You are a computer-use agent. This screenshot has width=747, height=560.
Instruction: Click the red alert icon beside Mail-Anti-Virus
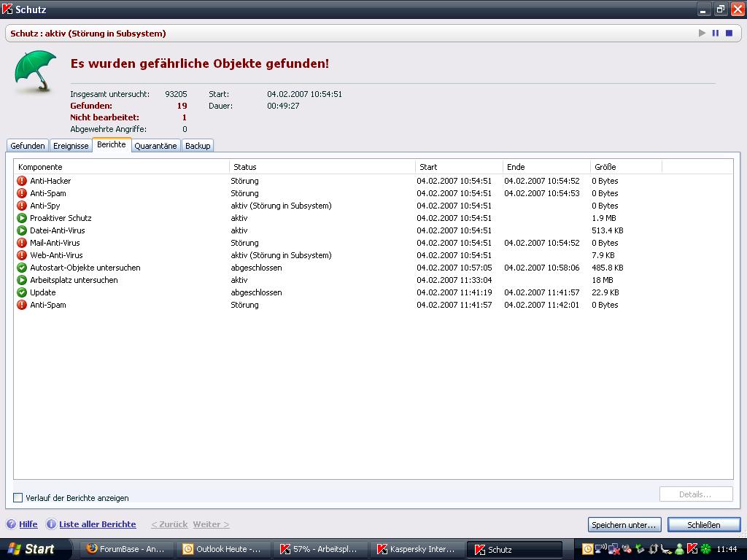click(x=22, y=243)
